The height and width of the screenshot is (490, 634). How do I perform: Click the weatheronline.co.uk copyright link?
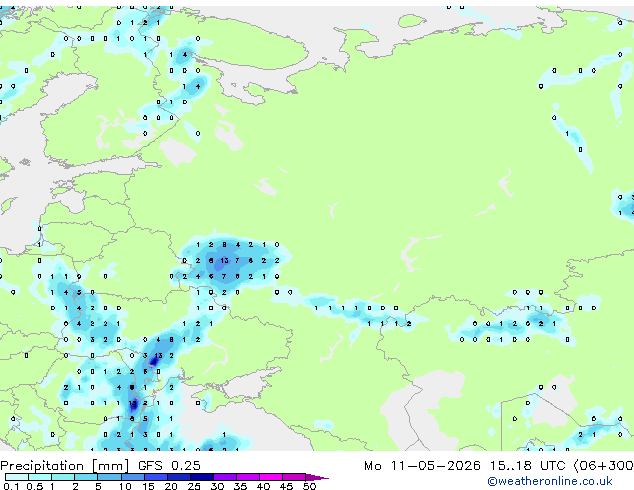(550, 481)
